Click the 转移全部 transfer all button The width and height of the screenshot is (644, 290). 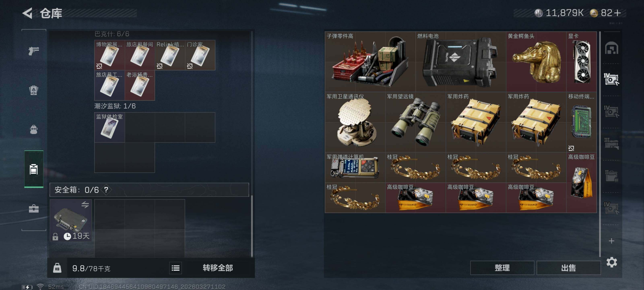[x=218, y=268]
